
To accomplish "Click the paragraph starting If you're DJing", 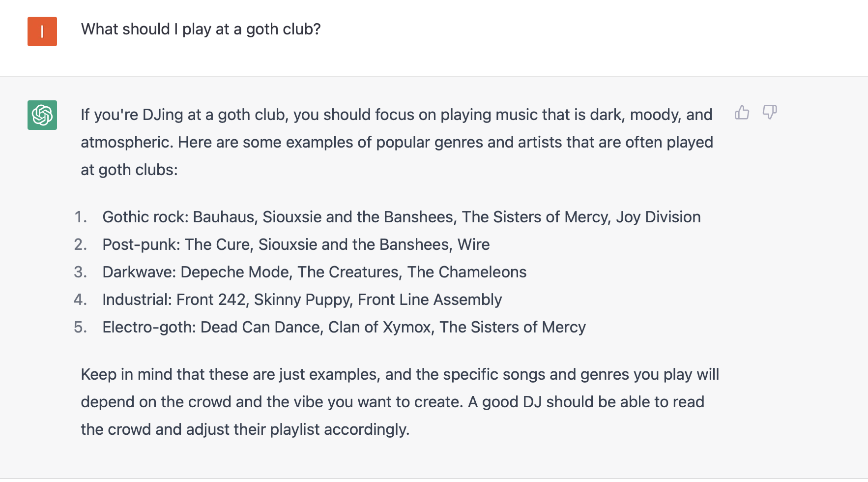I will tap(397, 142).
